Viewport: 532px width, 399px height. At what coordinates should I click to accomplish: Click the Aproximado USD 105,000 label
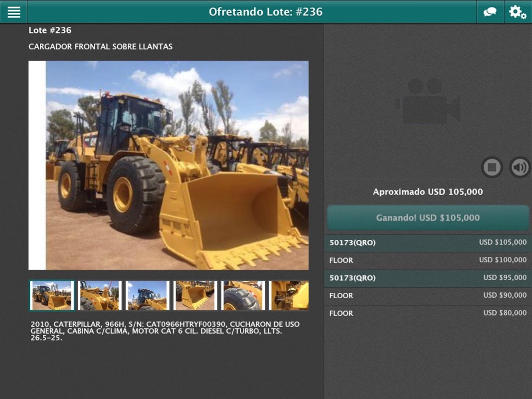tap(428, 192)
